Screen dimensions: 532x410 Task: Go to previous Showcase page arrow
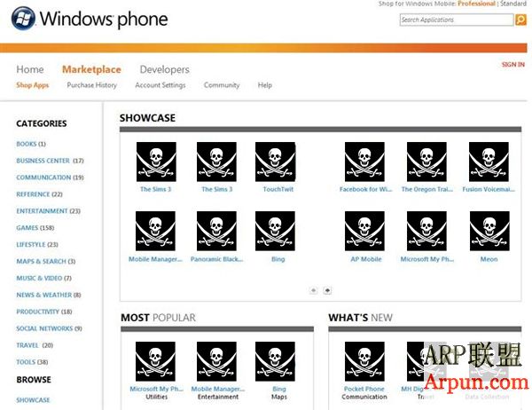(314, 290)
